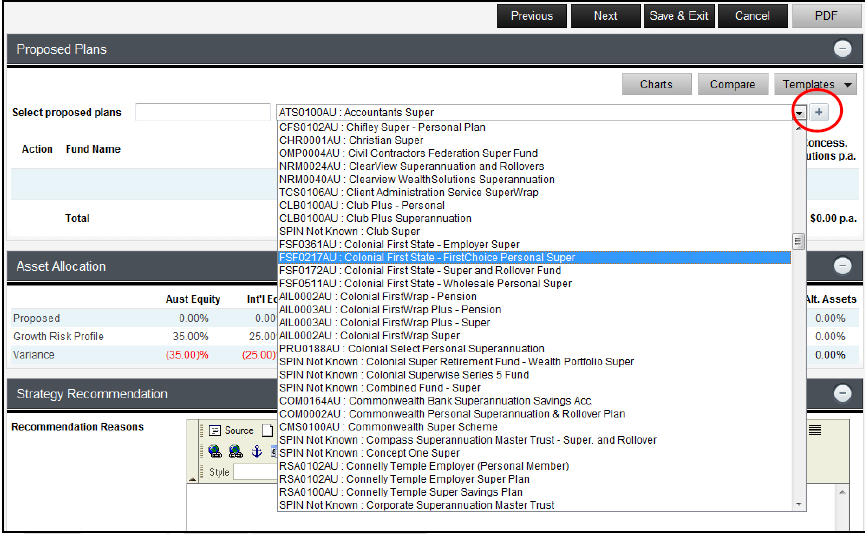The height and width of the screenshot is (534, 867).
Task: Click the Previous button
Action: tap(531, 16)
